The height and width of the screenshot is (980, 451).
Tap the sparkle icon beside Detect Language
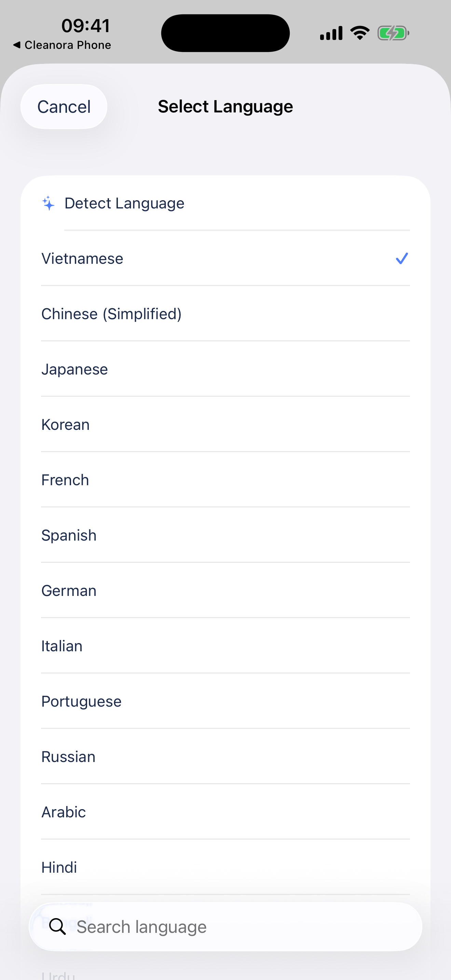coord(48,203)
